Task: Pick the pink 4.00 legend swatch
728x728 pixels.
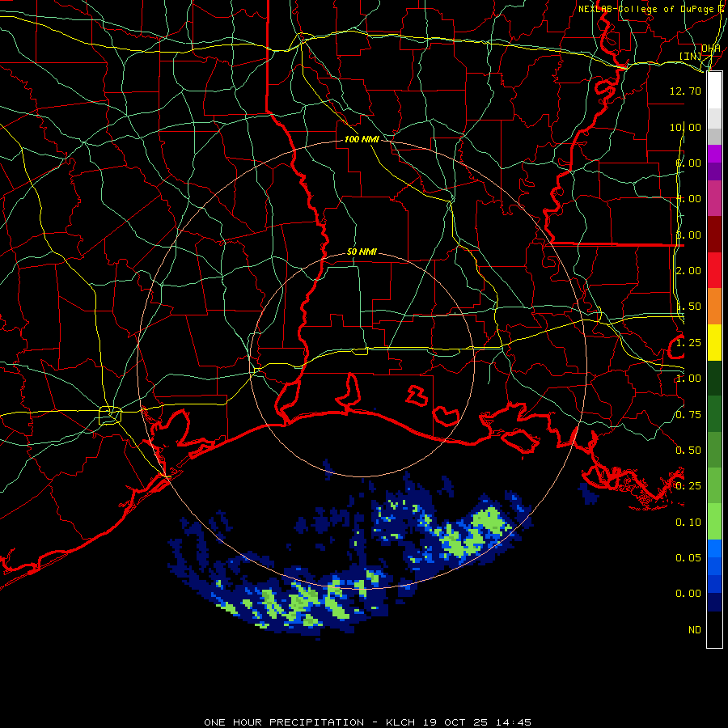Action: (x=714, y=198)
